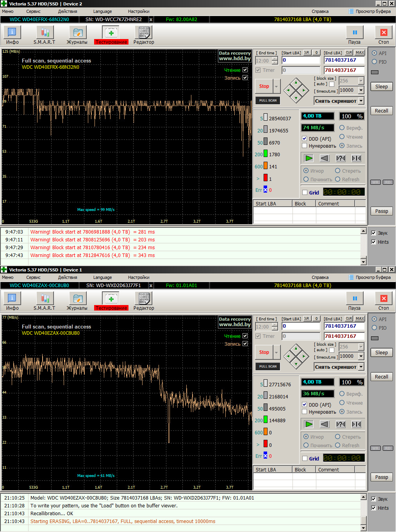Select PIO radio button in Device 2

[374, 62]
